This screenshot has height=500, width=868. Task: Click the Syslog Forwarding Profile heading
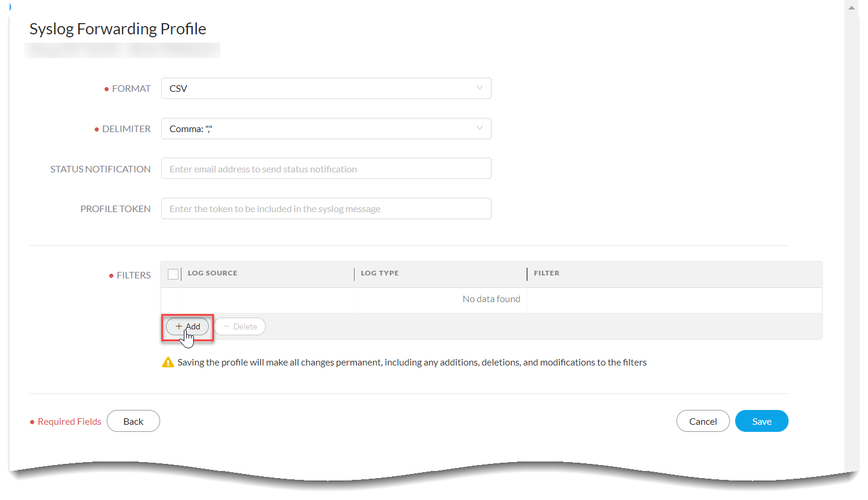pyautogui.click(x=118, y=29)
